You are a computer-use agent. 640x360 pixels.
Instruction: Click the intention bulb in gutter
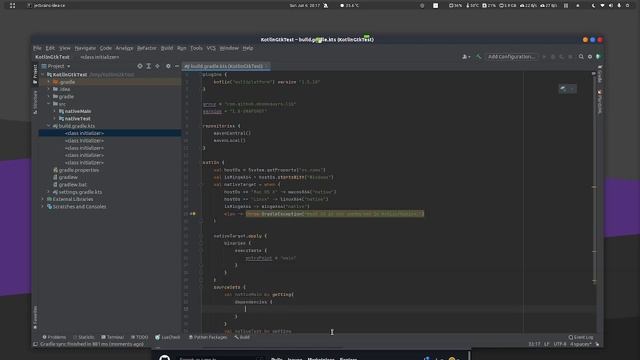pos(193,213)
